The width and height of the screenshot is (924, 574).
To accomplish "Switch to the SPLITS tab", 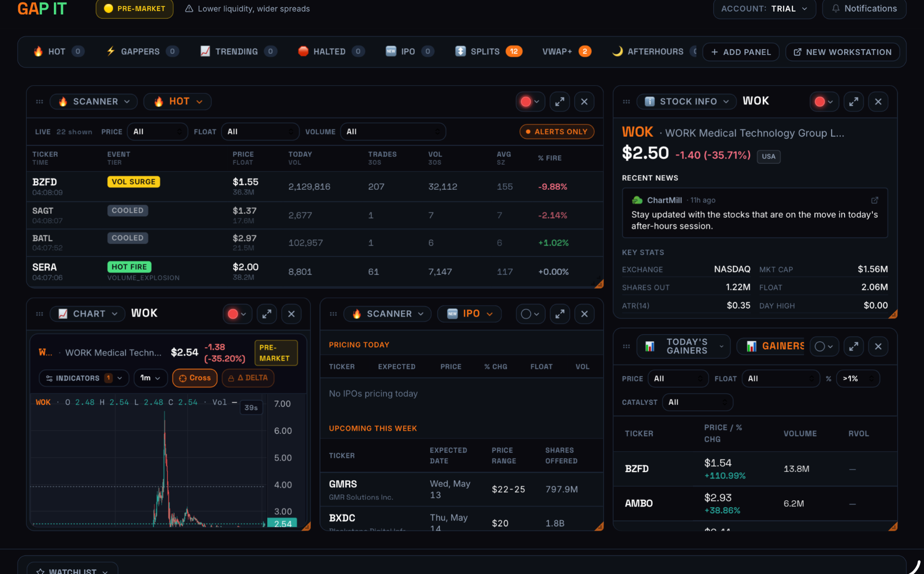I will tap(488, 52).
